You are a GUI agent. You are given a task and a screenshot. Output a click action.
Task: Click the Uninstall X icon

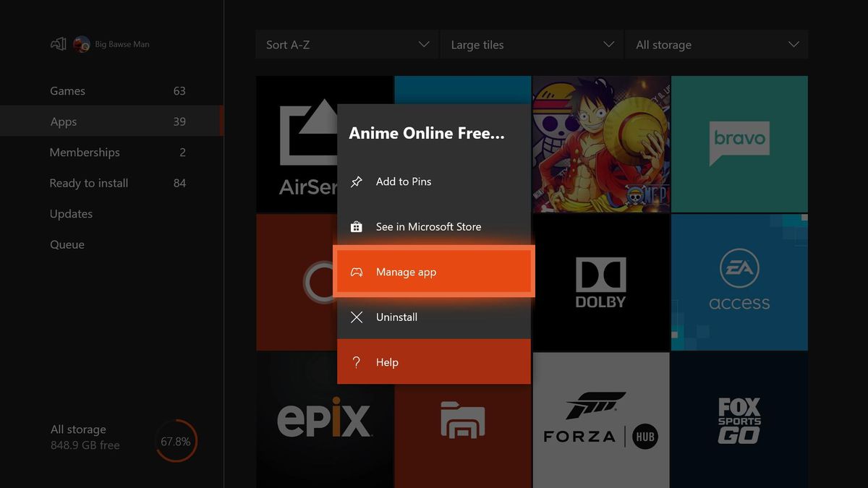pos(356,317)
